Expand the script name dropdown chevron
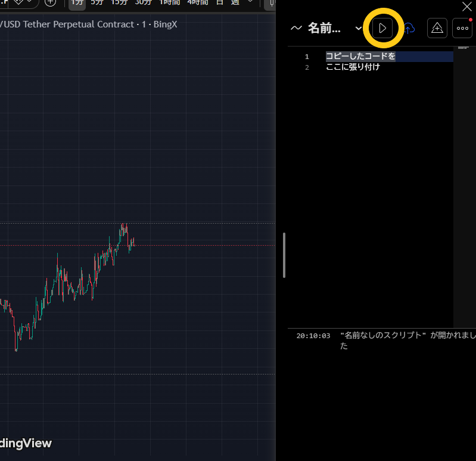476x461 pixels. click(x=359, y=28)
